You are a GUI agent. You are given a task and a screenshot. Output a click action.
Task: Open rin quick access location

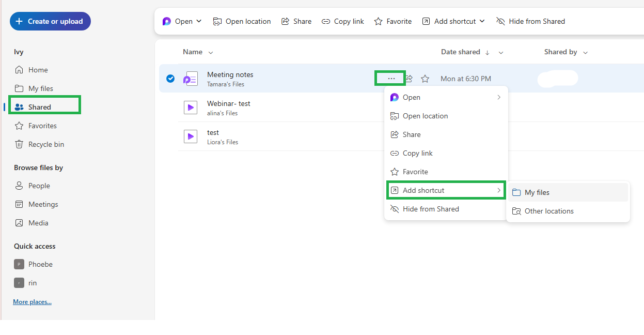(x=33, y=283)
